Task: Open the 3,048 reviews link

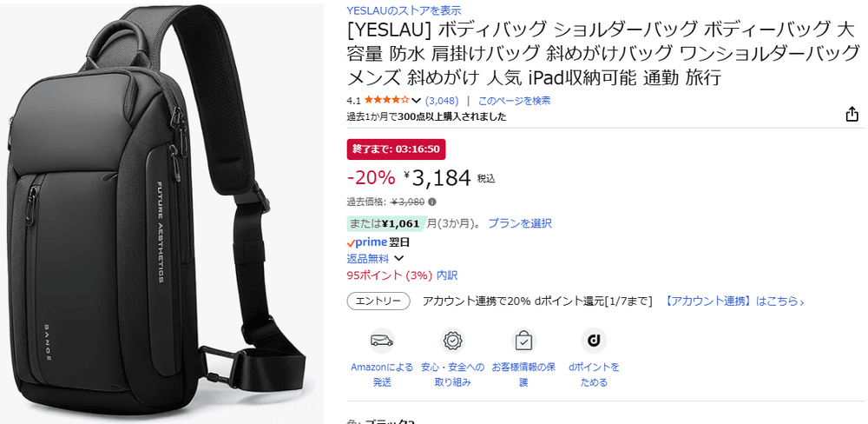Action: click(x=442, y=101)
